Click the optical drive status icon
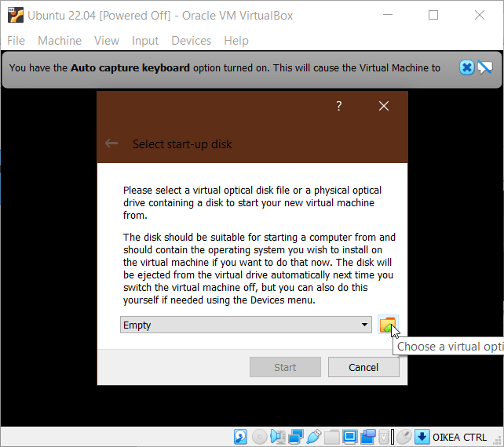This screenshot has width=504, height=447. click(x=259, y=437)
